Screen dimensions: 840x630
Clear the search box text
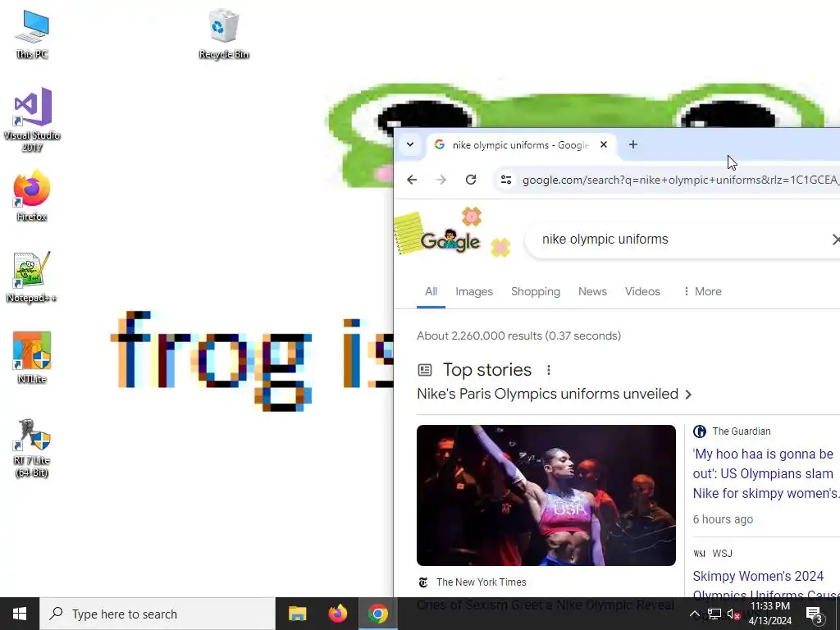(x=836, y=240)
